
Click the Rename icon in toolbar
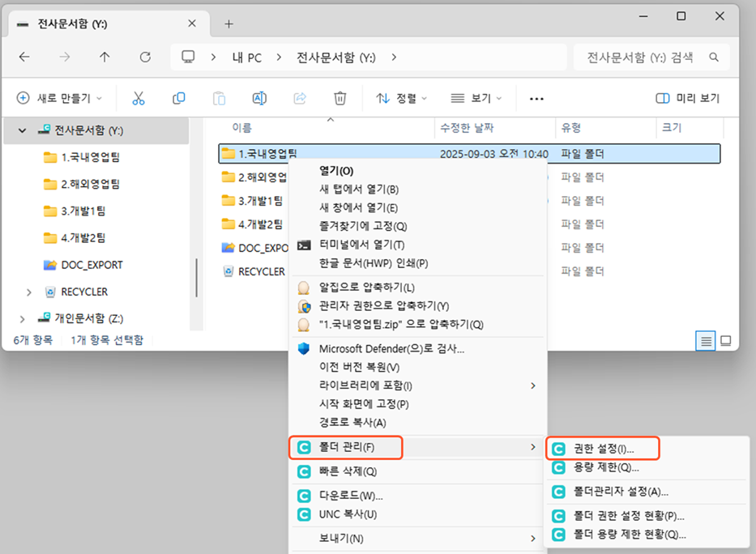tap(259, 98)
